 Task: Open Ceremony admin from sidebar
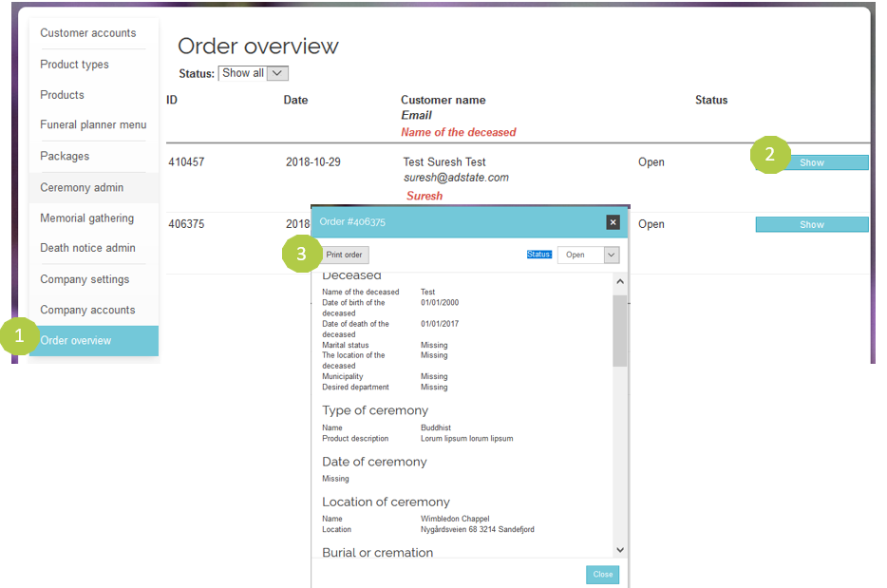pos(82,188)
